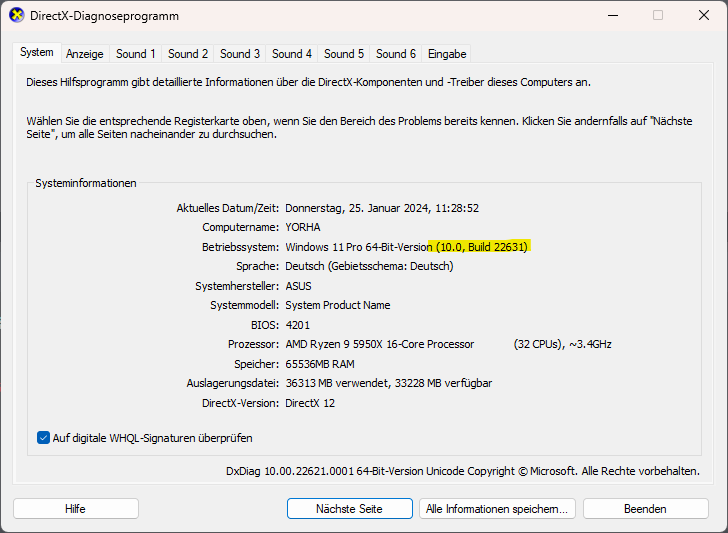Click the Hilfe button

(x=76, y=508)
